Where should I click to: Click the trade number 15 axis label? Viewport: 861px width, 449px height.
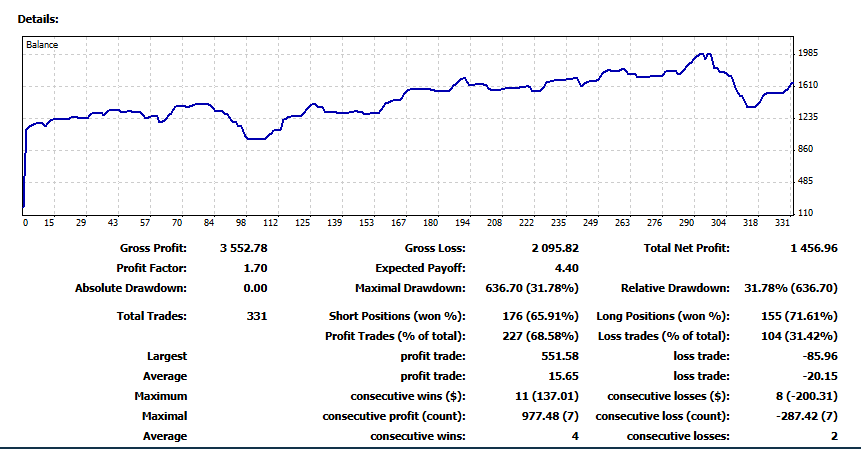click(49, 222)
